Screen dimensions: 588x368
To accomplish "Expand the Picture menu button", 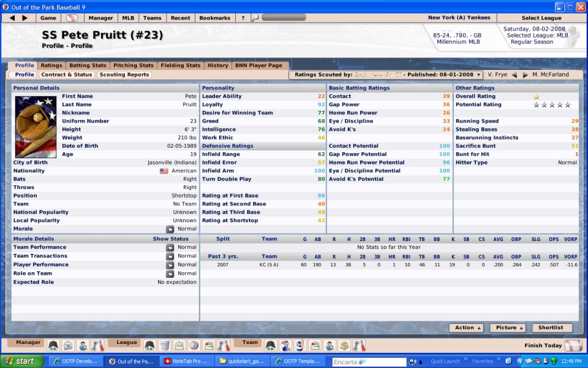I will tap(508, 328).
